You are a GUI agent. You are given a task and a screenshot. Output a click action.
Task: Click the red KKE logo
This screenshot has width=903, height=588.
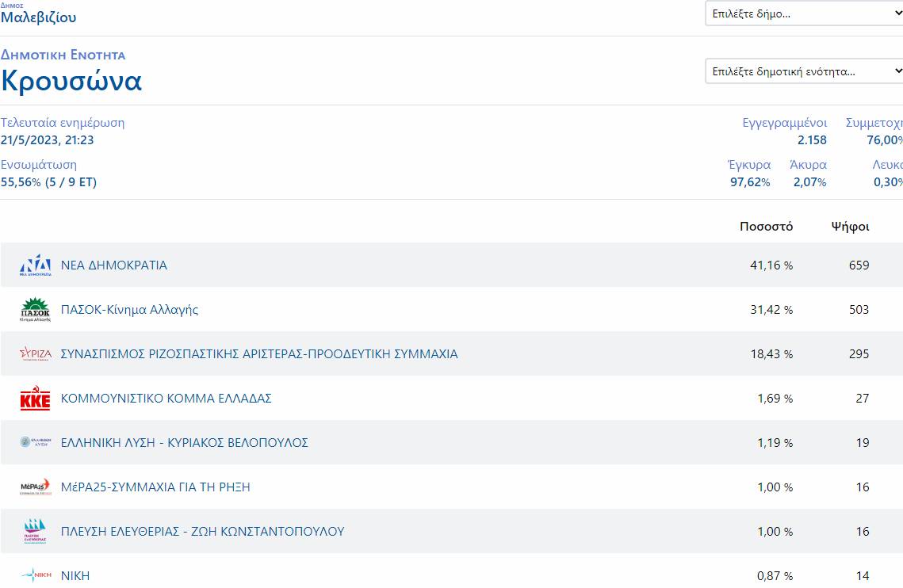[35, 398]
